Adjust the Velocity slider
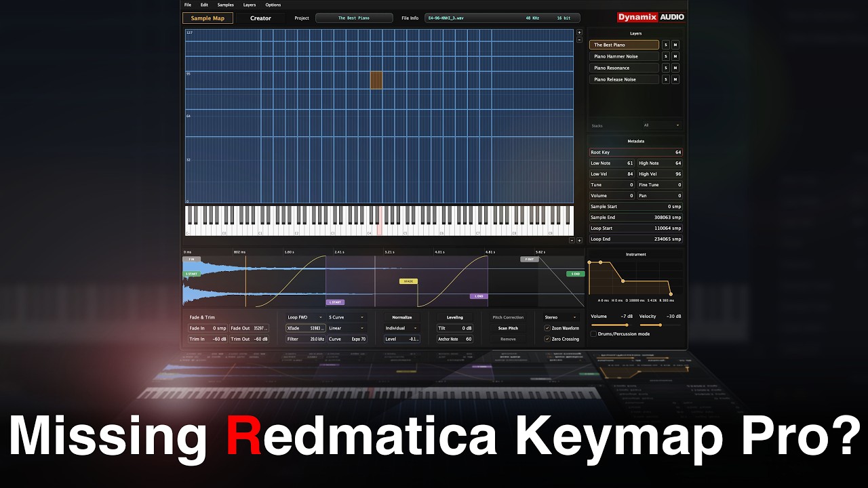 pyautogui.click(x=660, y=325)
